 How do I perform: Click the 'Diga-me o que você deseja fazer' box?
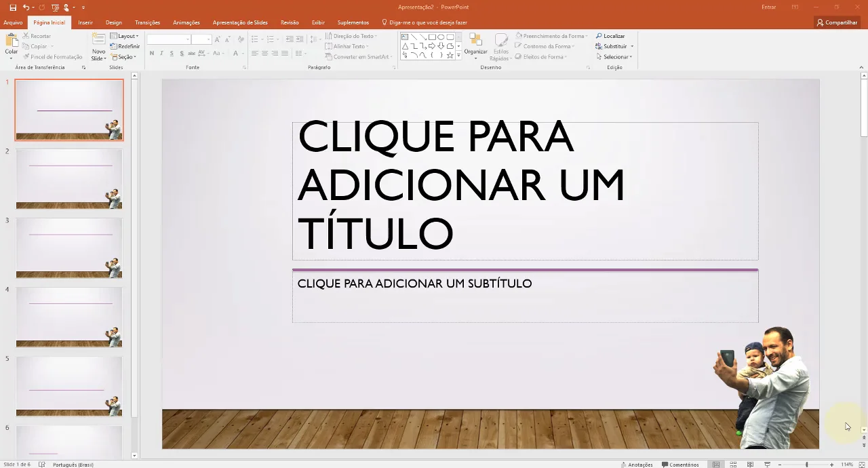click(425, 22)
